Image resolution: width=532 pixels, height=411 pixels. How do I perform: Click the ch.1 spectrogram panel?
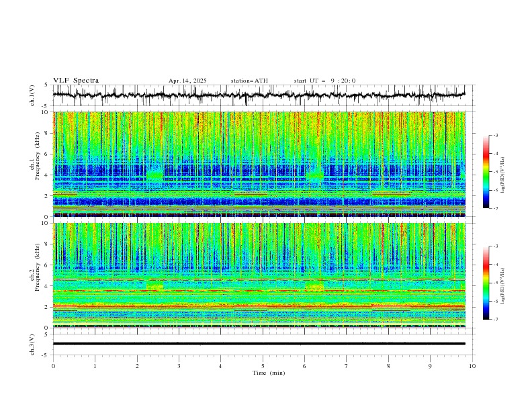pos(259,164)
